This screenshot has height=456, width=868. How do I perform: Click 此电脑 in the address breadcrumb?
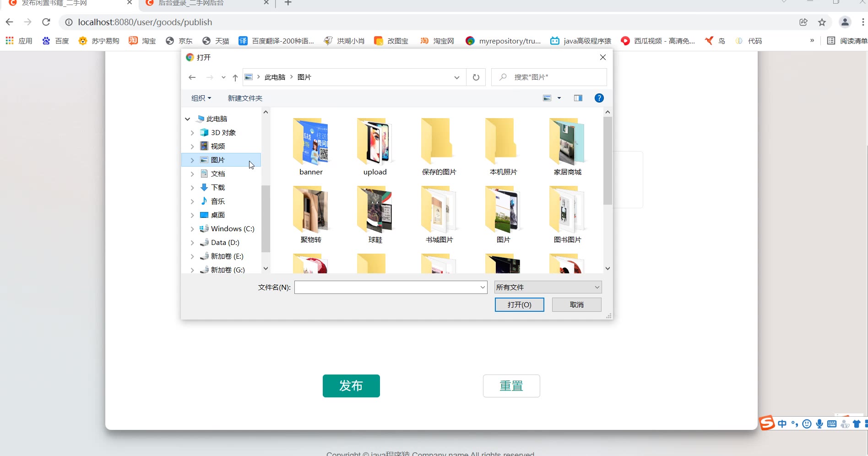pyautogui.click(x=275, y=77)
